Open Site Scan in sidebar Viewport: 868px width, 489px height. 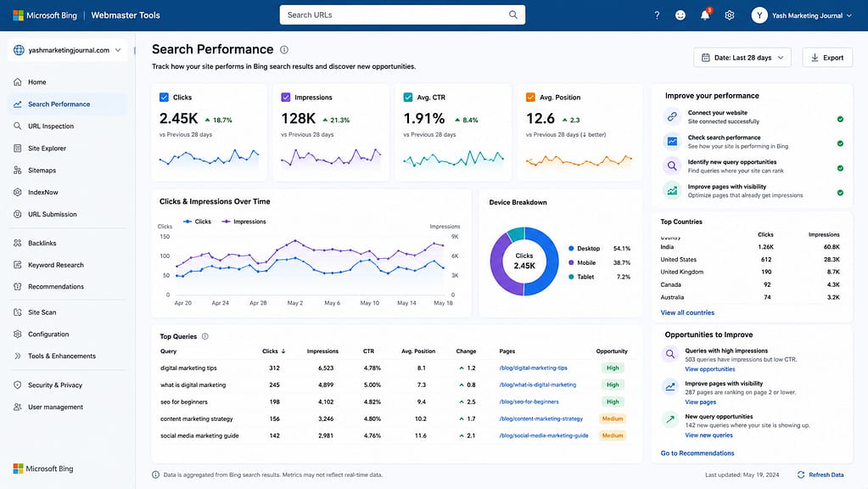click(42, 312)
